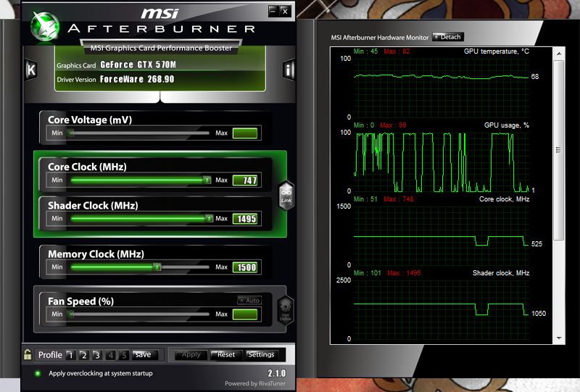Load profile slot 1

pos(70,355)
